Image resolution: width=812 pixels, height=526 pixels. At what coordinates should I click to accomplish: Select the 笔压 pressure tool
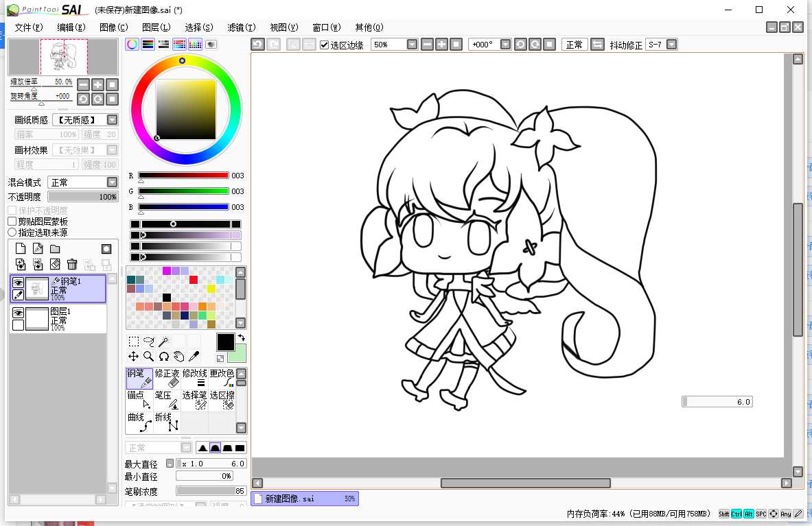[167, 401]
